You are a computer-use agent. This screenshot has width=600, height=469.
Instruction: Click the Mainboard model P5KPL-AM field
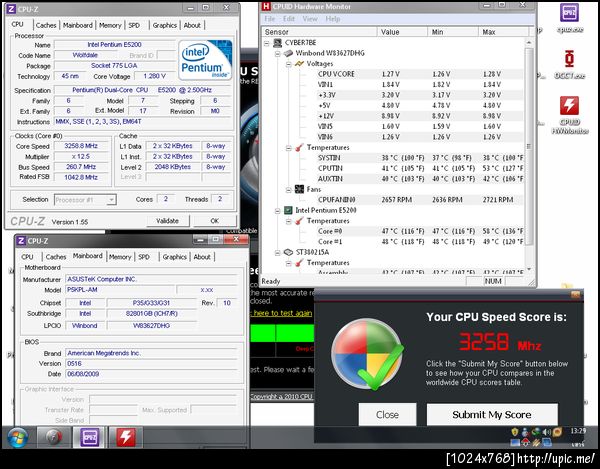pos(120,290)
